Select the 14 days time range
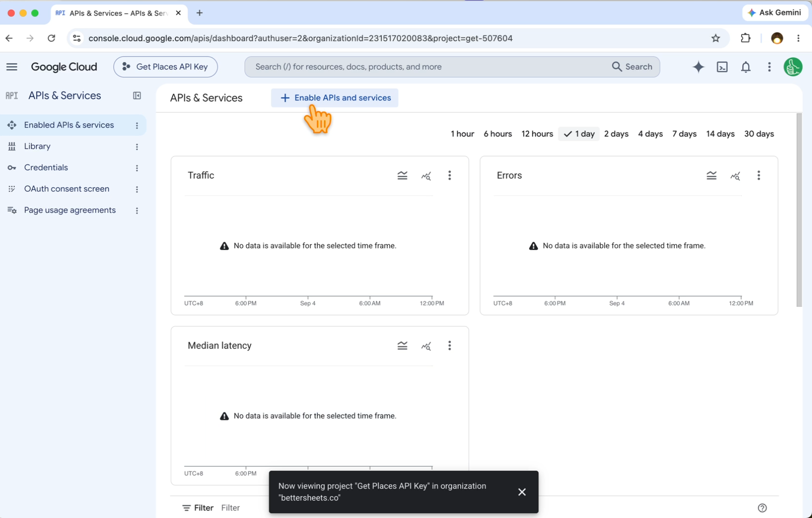 [x=720, y=134]
